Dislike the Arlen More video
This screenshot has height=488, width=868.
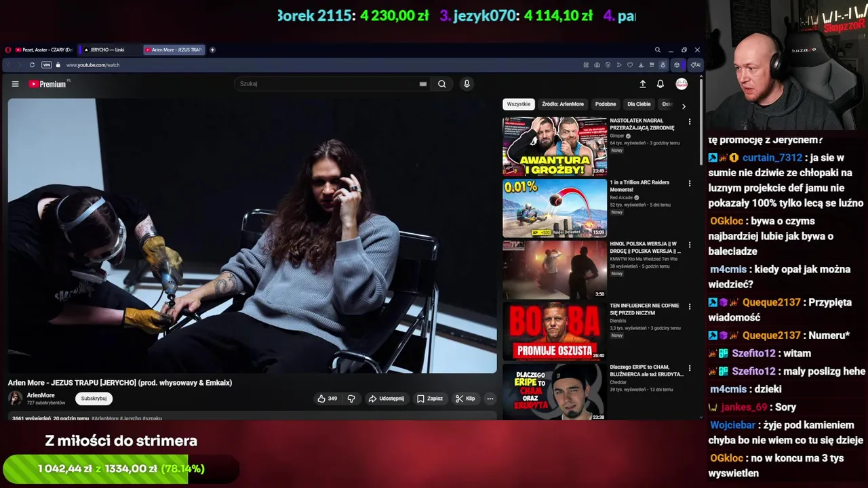point(351,399)
